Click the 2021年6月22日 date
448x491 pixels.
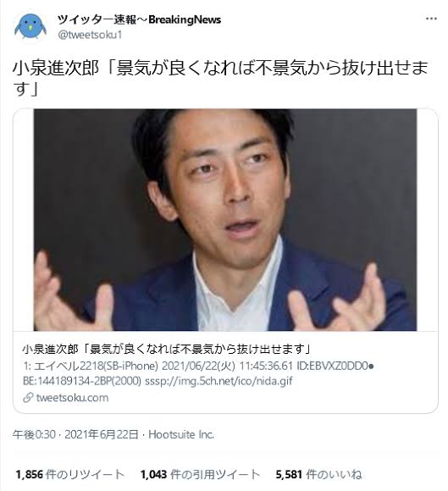coord(102,434)
